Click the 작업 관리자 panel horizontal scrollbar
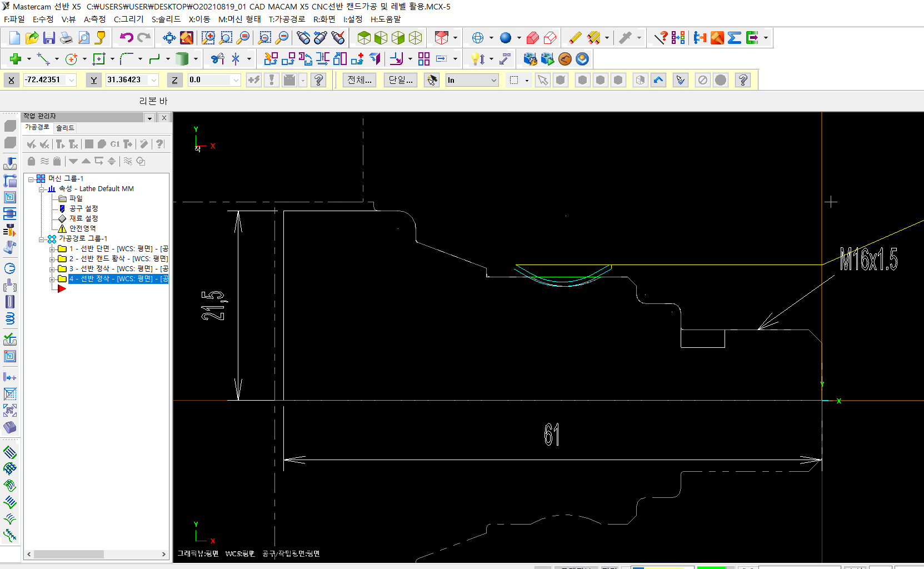The width and height of the screenshot is (924, 569). coord(97,554)
